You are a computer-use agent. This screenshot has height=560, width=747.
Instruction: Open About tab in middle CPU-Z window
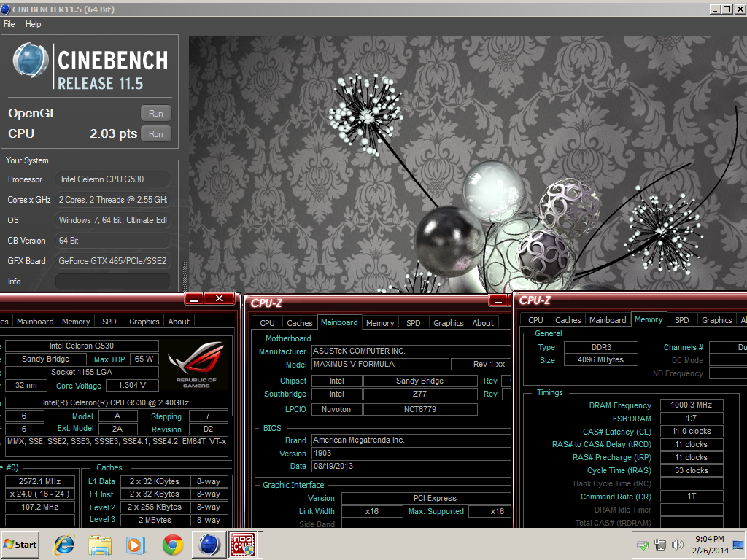coord(483,323)
